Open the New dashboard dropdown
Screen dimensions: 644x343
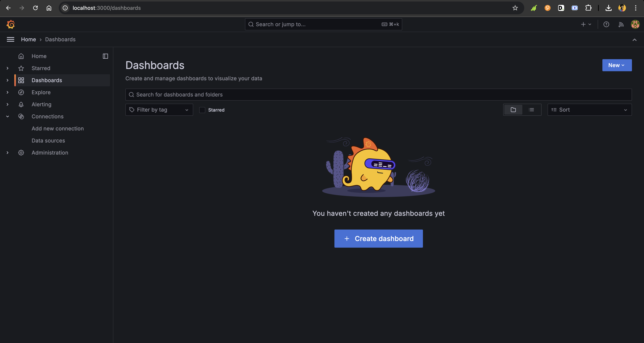click(x=617, y=65)
